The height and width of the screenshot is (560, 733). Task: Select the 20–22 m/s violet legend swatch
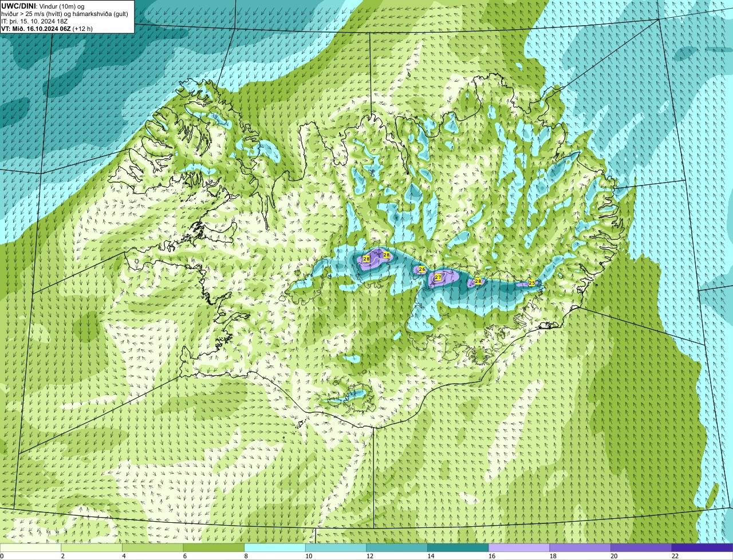(x=641, y=547)
